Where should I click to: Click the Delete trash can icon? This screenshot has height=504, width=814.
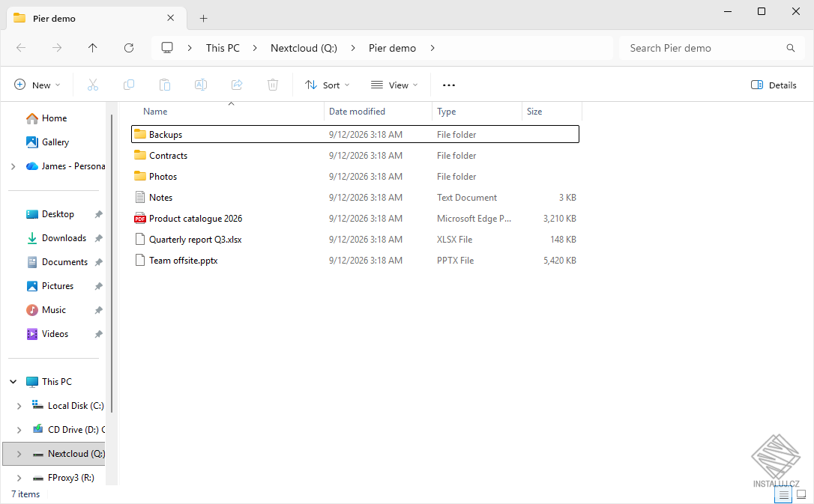click(273, 85)
